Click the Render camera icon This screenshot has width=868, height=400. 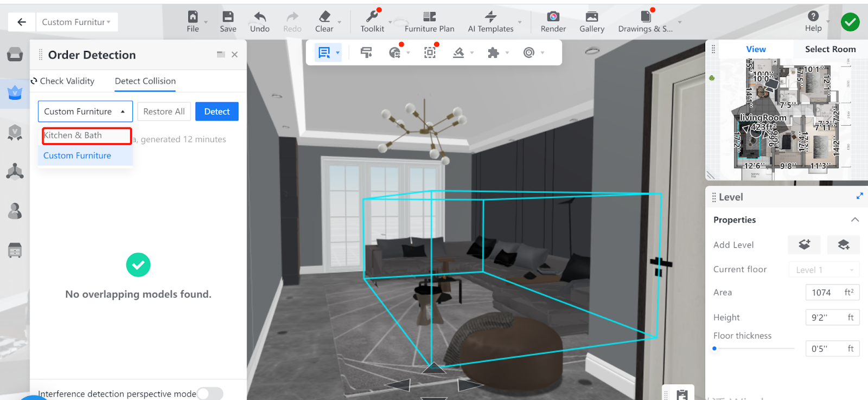pos(553,17)
